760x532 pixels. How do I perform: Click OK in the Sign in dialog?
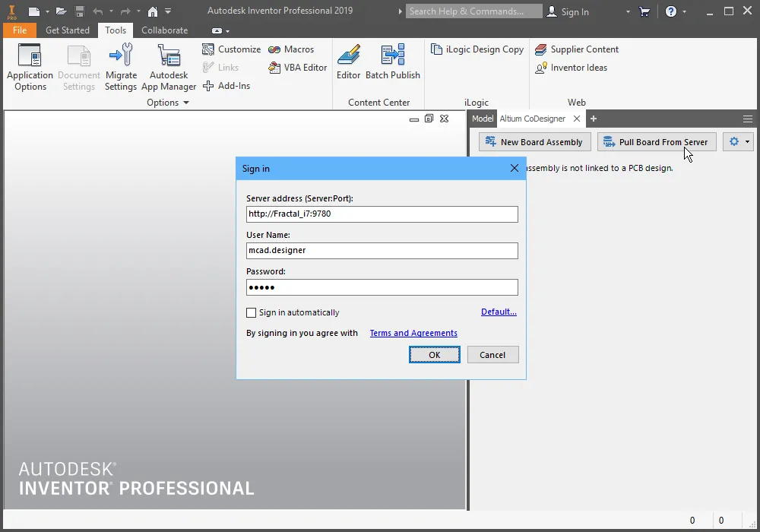pos(434,355)
